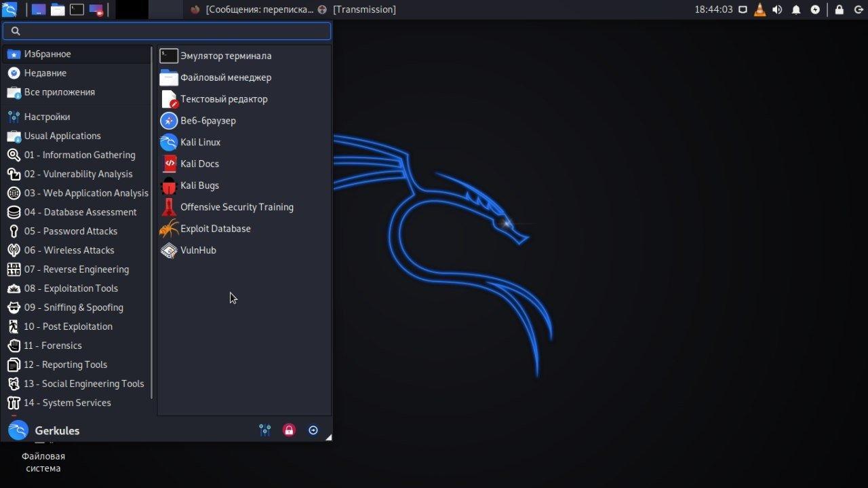Screen dimensions: 868x488
Task: Open the 05 - Password Attacks category
Action: [77, 231]
